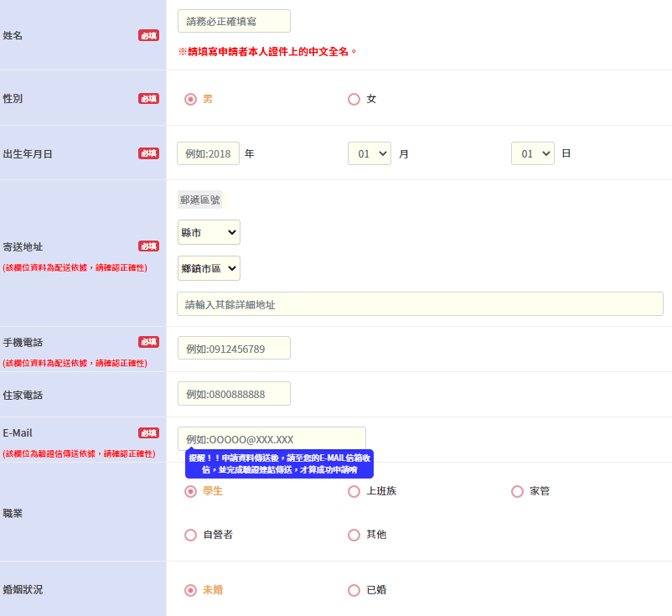Choose 上班族 as occupation
The width and height of the screenshot is (672, 616).
[354, 491]
